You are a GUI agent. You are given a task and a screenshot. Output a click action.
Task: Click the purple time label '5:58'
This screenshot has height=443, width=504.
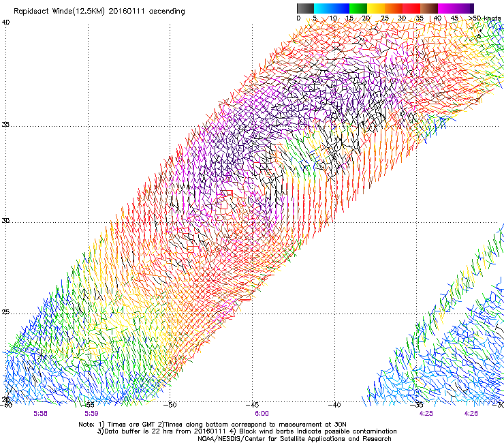40,414
